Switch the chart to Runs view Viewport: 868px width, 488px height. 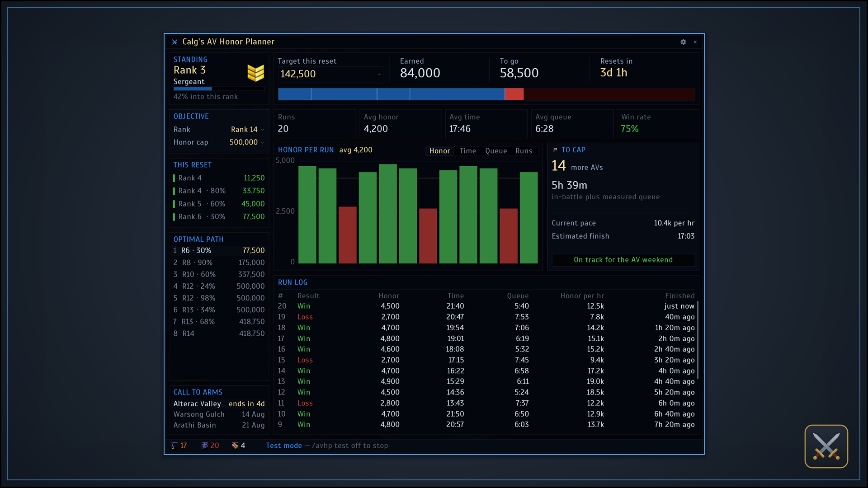pyautogui.click(x=524, y=151)
